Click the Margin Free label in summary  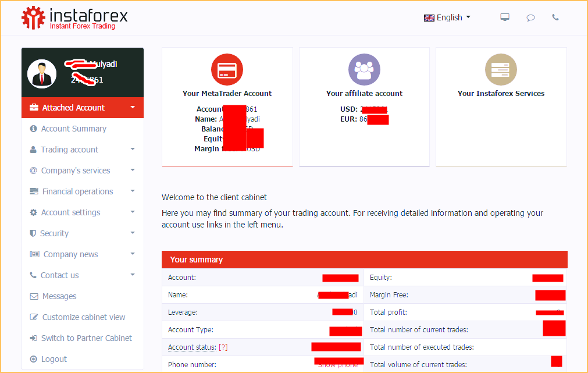[x=389, y=295]
